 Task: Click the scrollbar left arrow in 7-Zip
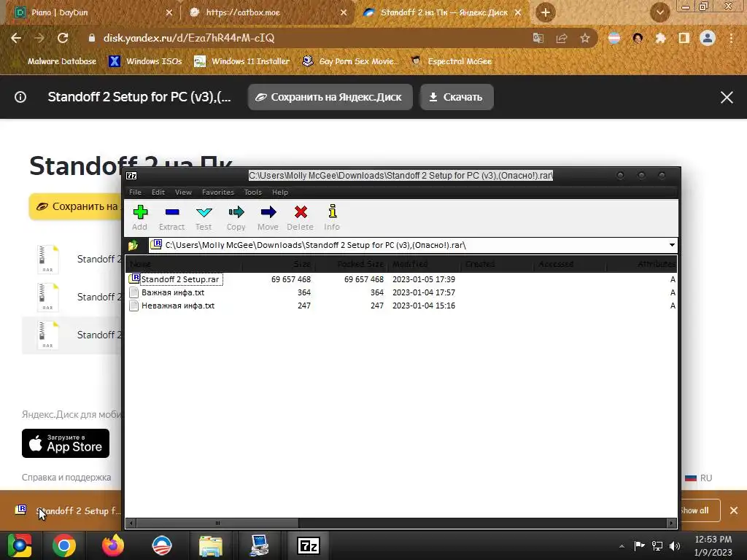[131, 523]
